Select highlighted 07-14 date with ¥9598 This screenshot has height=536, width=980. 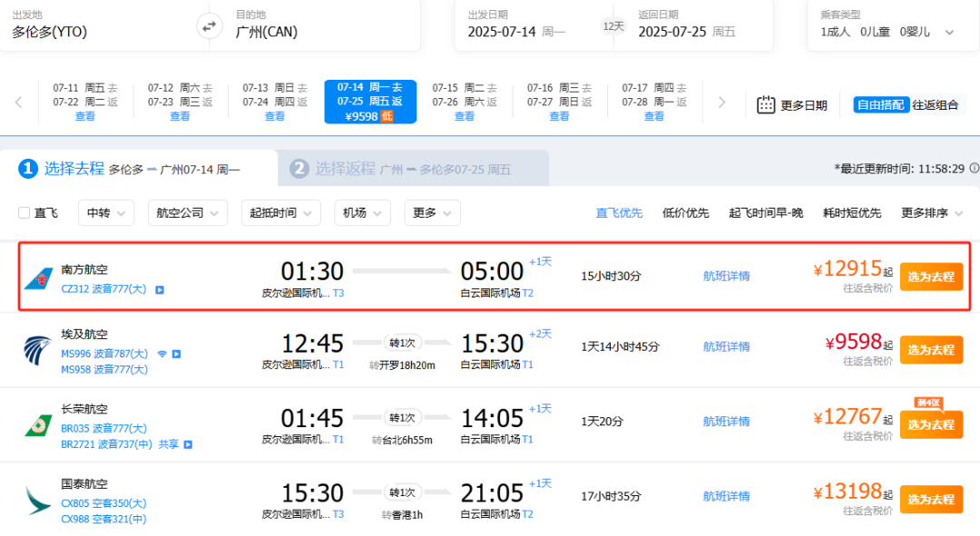point(370,102)
